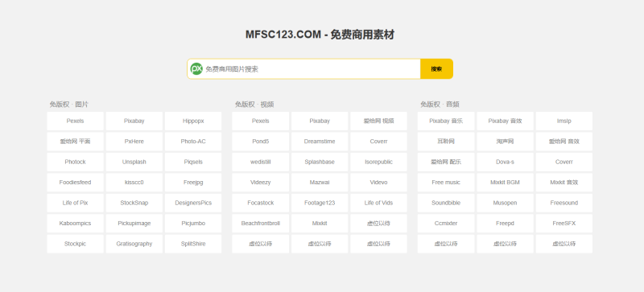Open the Dreamstime link
Viewport: 644px width, 292px height.
(x=320, y=142)
